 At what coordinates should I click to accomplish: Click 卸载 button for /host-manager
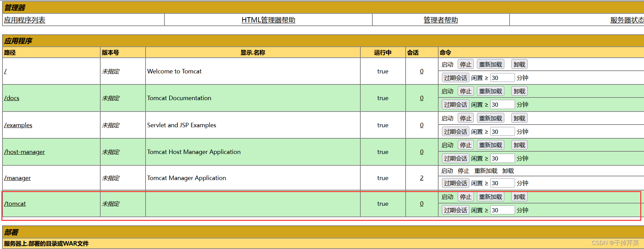519,145
